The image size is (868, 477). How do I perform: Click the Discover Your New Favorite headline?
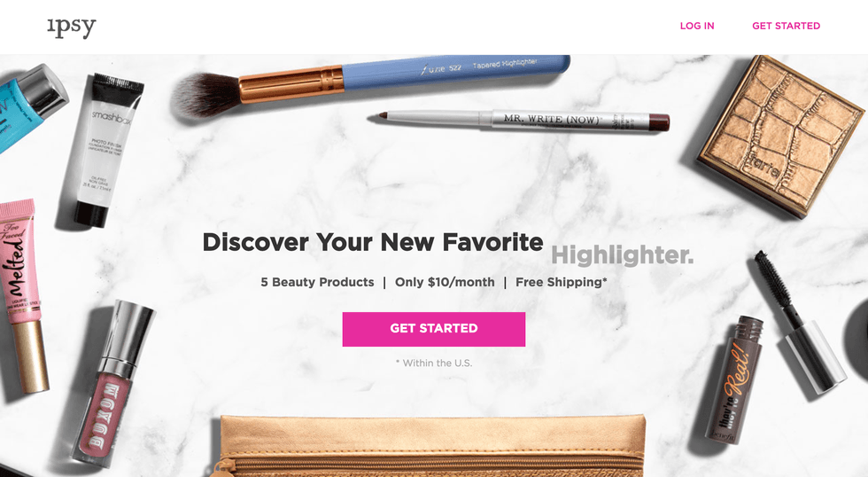click(x=373, y=243)
